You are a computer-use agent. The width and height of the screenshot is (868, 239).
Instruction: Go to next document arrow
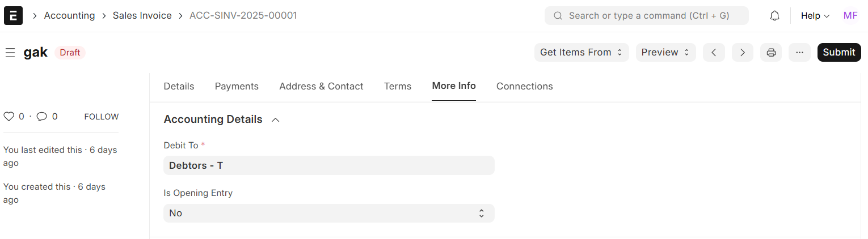(x=742, y=53)
